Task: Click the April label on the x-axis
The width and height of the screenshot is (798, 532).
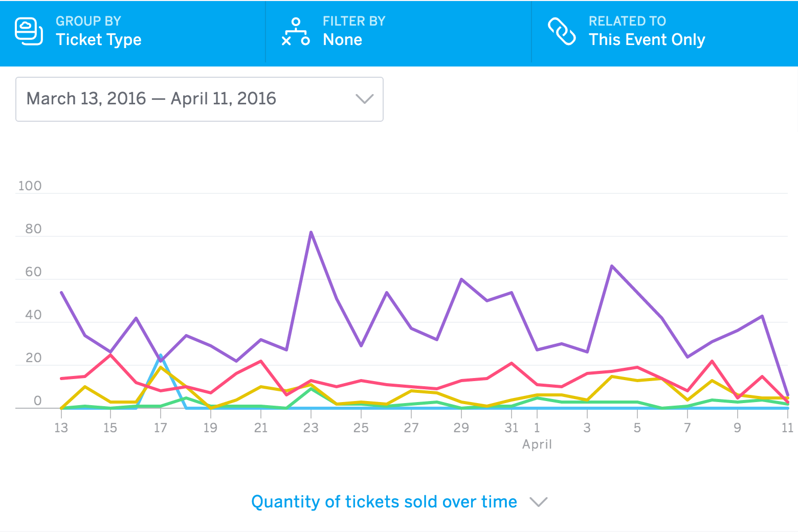Action: [x=537, y=445]
